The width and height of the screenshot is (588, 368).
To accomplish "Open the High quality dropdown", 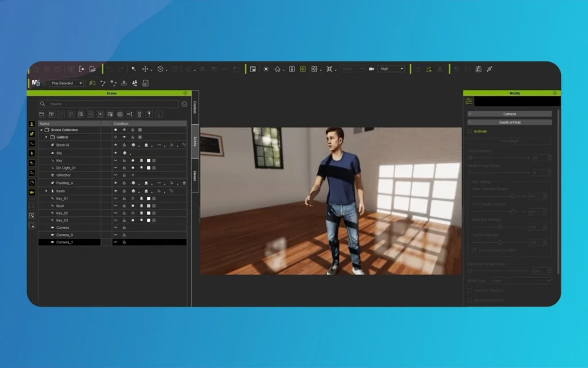I will (x=391, y=69).
